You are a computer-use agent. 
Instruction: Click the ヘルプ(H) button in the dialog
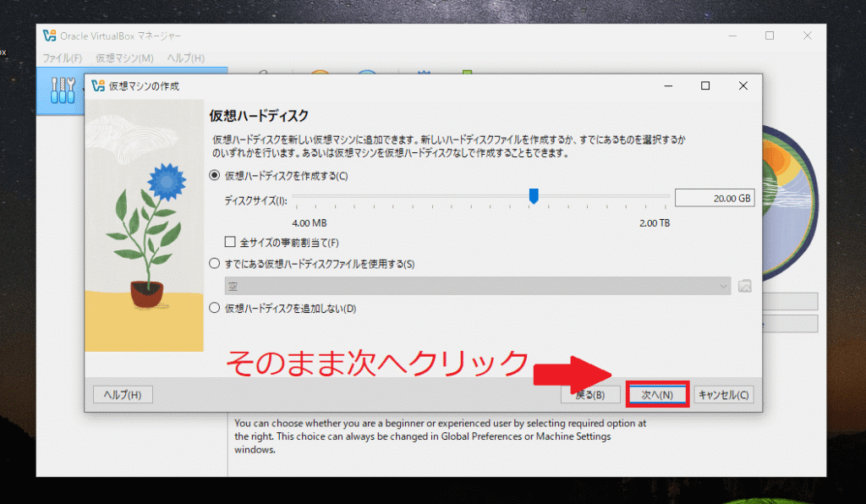click(x=123, y=395)
